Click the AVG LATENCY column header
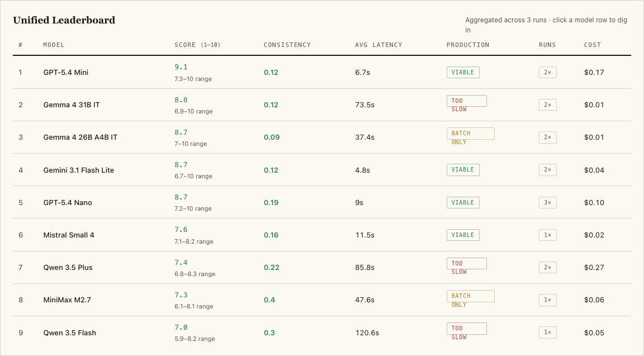This screenshot has height=356, width=644. click(x=378, y=45)
